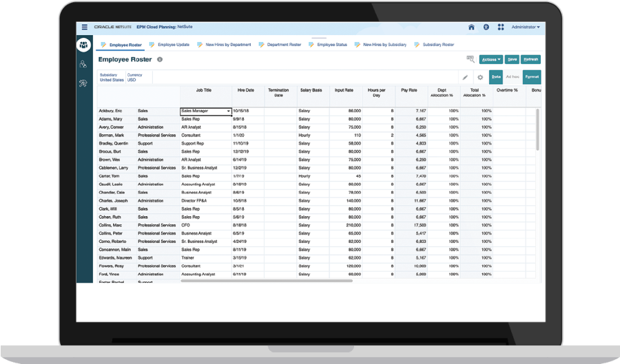Click the Director FP&A job title cell
The image size is (620, 364).
coord(205,201)
